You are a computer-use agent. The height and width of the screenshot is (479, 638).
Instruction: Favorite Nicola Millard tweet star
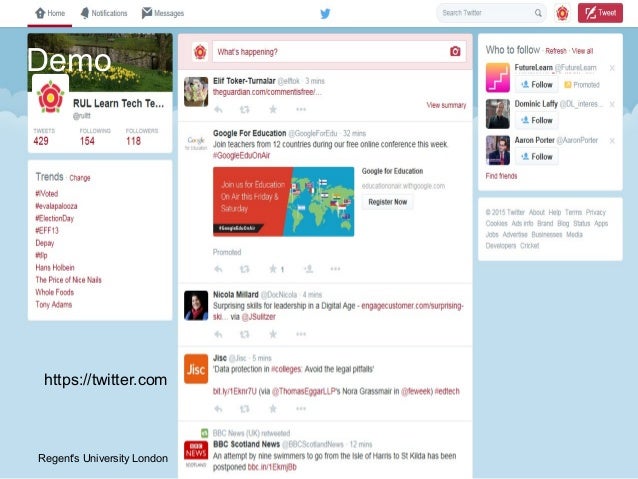(273, 334)
